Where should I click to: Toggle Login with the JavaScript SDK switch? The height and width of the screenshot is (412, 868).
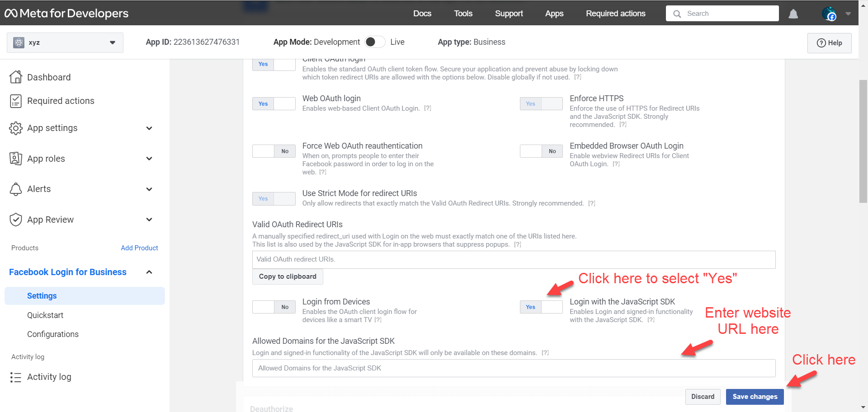(541, 307)
